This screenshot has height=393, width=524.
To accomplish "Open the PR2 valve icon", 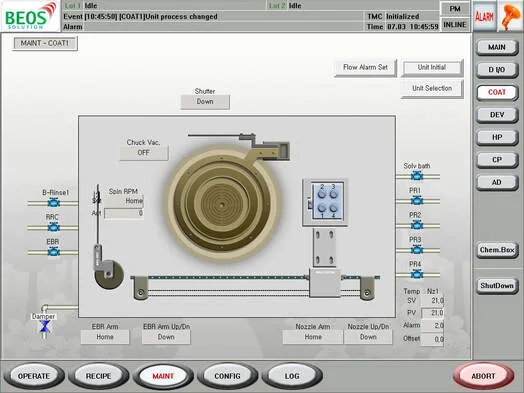I will 417,225.
